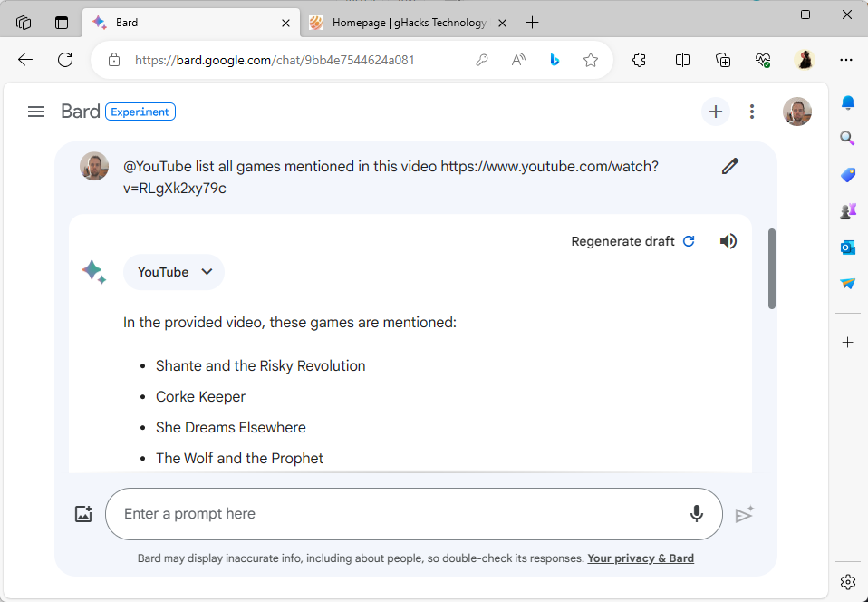This screenshot has height=602, width=868.
Task: Open the Bard hamburger main menu
Action: coord(36,112)
